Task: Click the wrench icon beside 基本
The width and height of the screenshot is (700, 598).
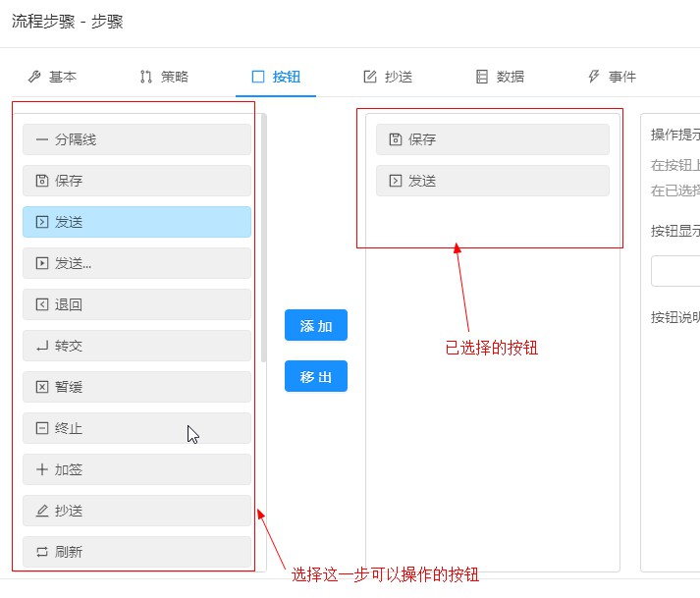Action: point(34,77)
